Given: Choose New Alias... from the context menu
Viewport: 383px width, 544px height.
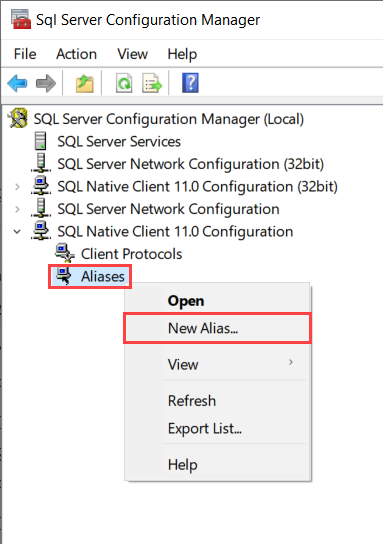Looking at the screenshot, I should pos(218,328).
